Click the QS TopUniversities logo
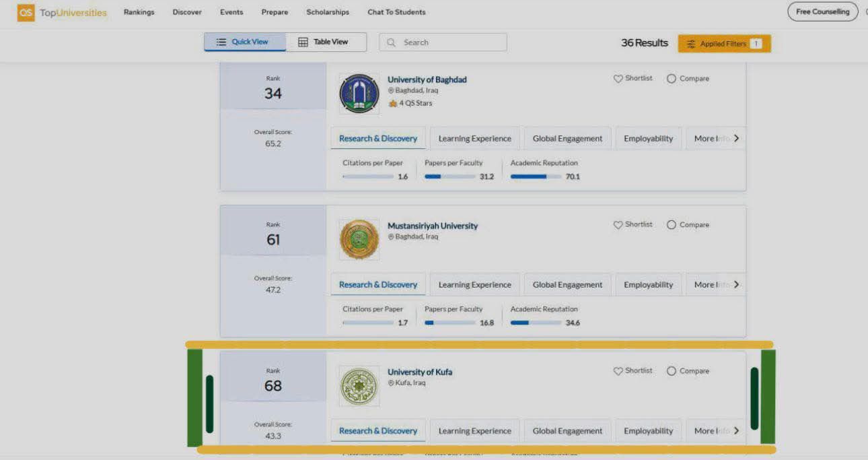Screen dimensions: 868x460 62,12
